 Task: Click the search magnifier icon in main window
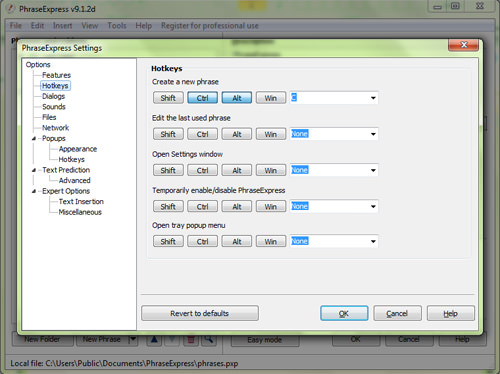(209, 340)
